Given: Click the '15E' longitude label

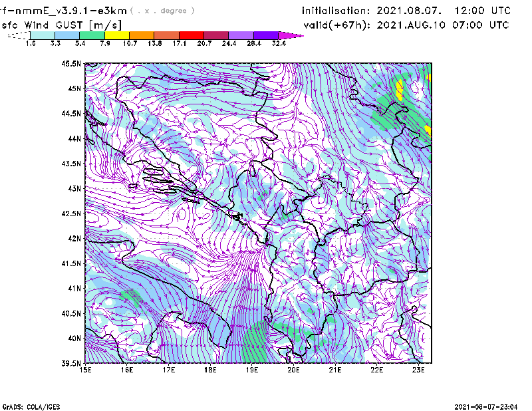Looking at the screenshot, I should coord(85,370).
